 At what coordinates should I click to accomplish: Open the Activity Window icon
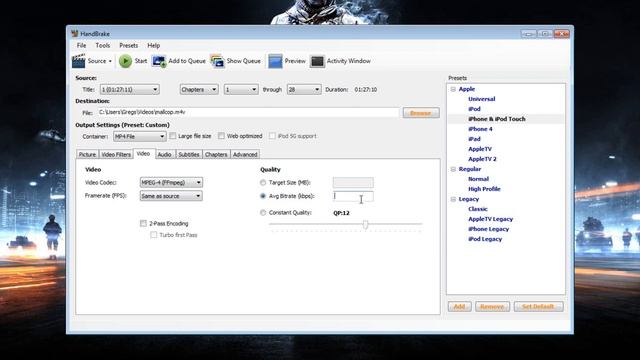click(317, 61)
